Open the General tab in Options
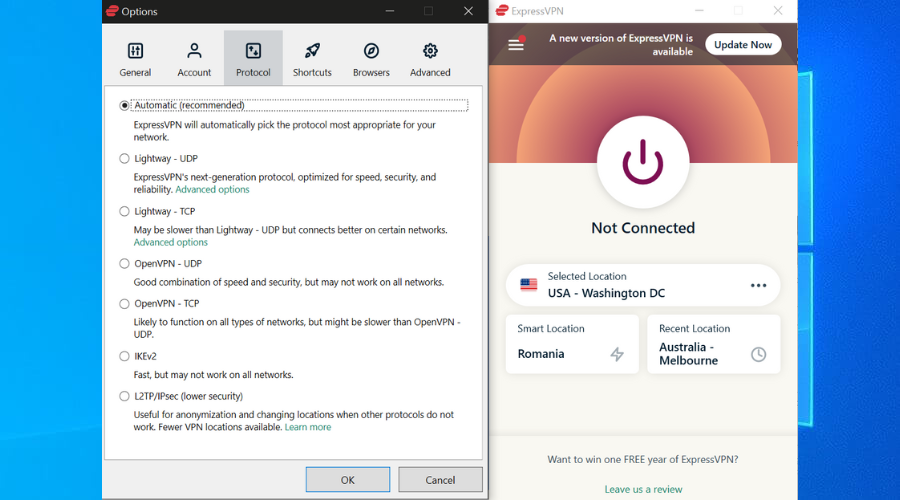The image size is (900, 500). 135,59
